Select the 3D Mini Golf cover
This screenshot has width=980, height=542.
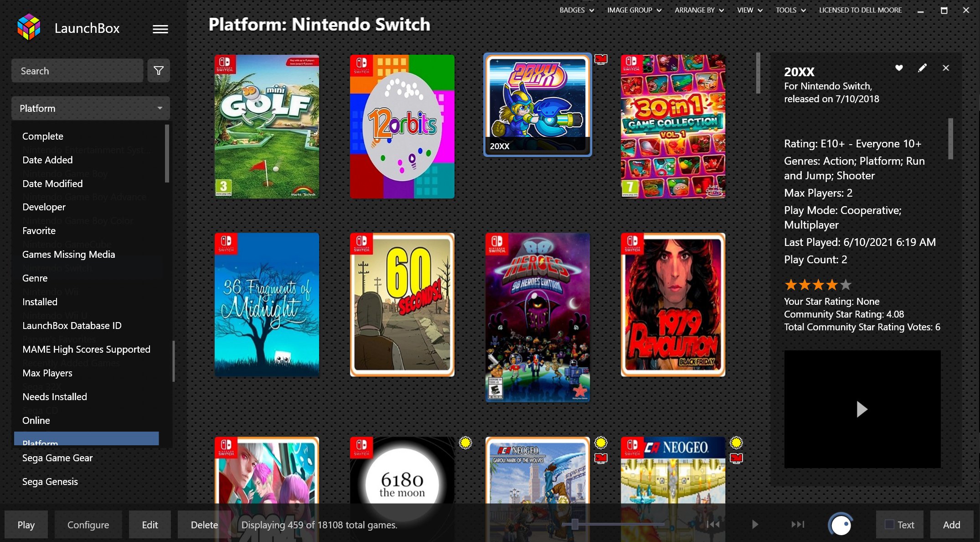[267, 126]
